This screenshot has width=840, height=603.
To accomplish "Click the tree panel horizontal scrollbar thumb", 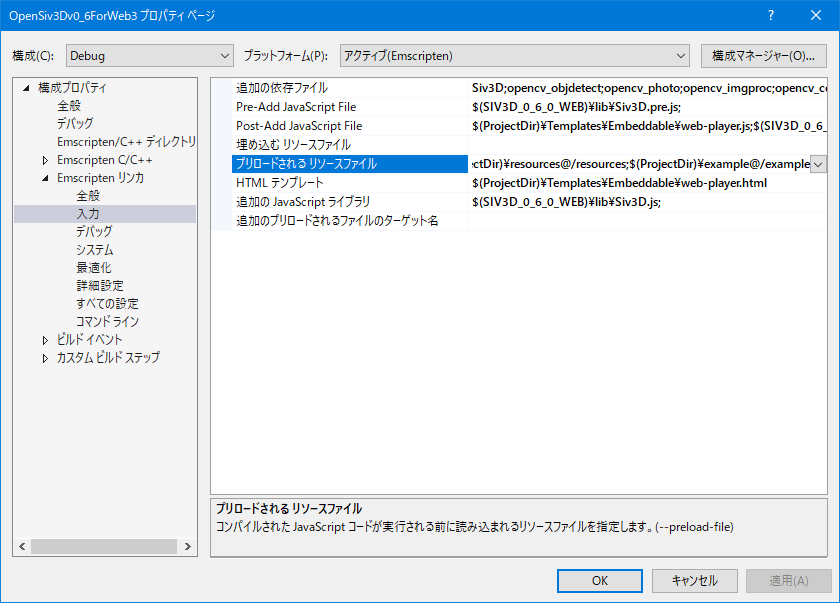I will [104, 546].
